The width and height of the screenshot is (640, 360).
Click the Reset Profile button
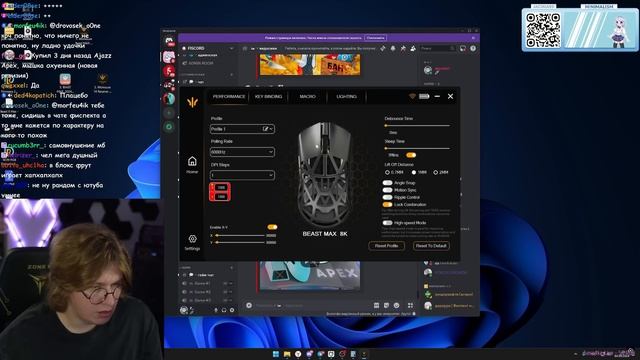tap(386, 246)
